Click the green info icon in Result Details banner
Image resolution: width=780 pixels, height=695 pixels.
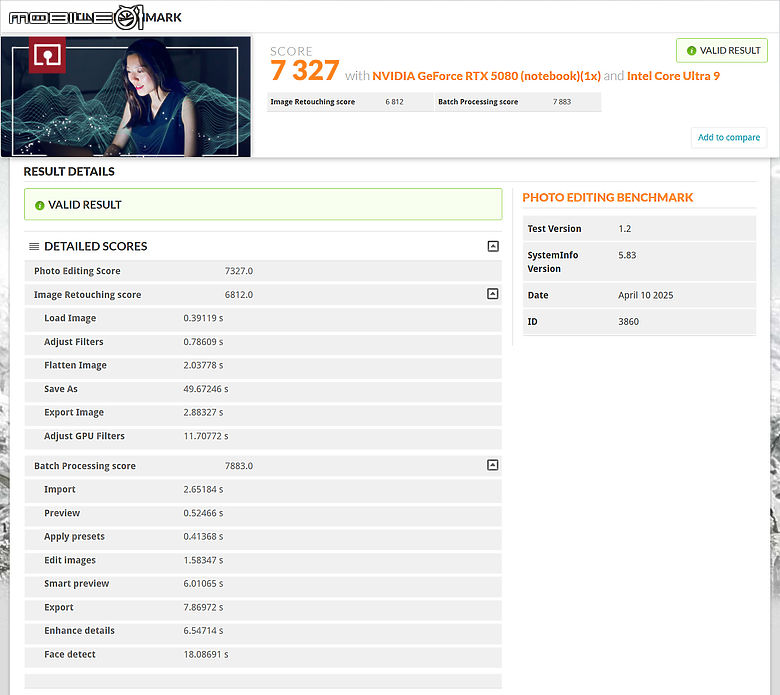pyautogui.click(x=40, y=205)
